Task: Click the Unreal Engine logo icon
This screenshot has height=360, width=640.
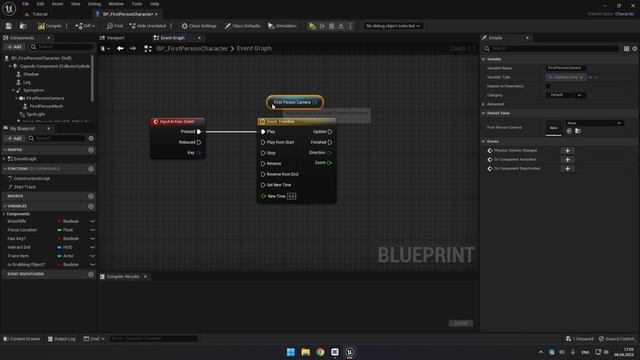Action: pyautogui.click(x=9, y=9)
